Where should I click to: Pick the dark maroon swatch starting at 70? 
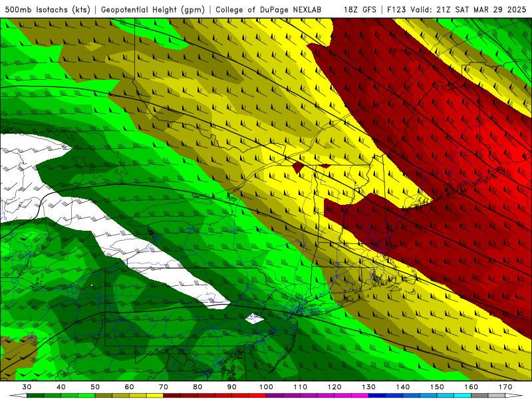(x=172, y=396)
